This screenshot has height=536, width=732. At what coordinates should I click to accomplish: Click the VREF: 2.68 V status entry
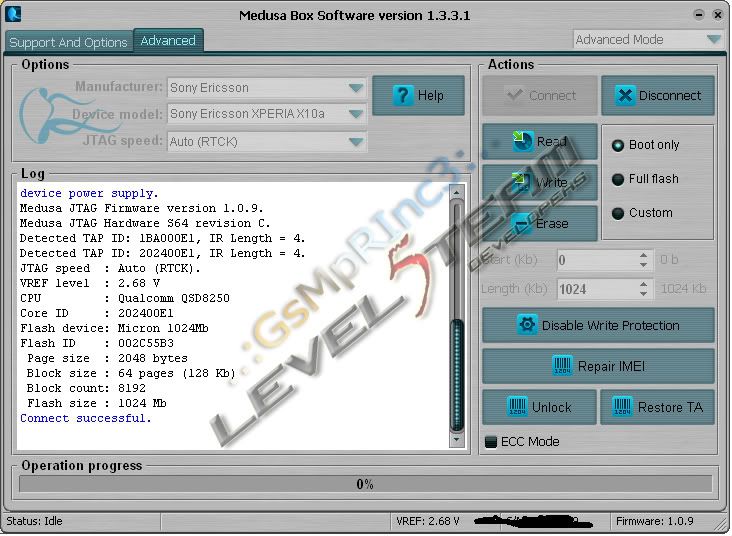coord(428,521)
